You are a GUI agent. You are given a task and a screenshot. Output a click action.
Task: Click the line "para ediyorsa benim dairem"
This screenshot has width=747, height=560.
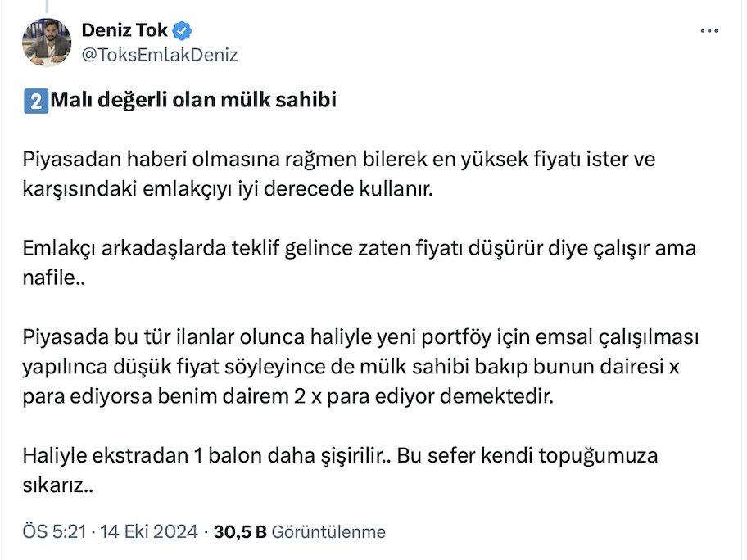point(288,398)
